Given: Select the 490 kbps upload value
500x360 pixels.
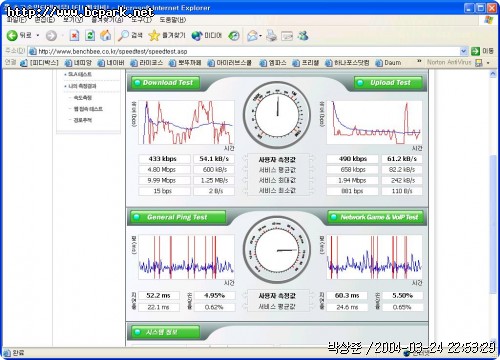Looking at the screenshot, I should point(352,159).
